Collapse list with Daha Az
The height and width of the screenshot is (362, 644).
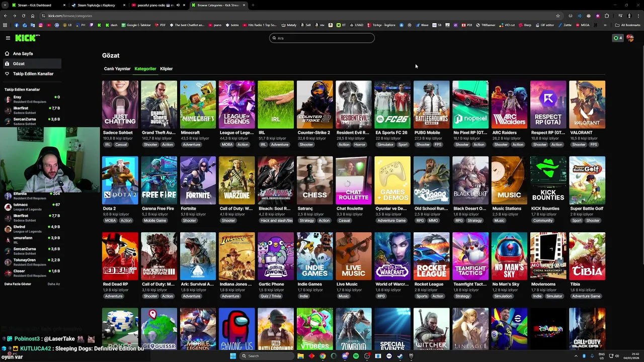54,284
